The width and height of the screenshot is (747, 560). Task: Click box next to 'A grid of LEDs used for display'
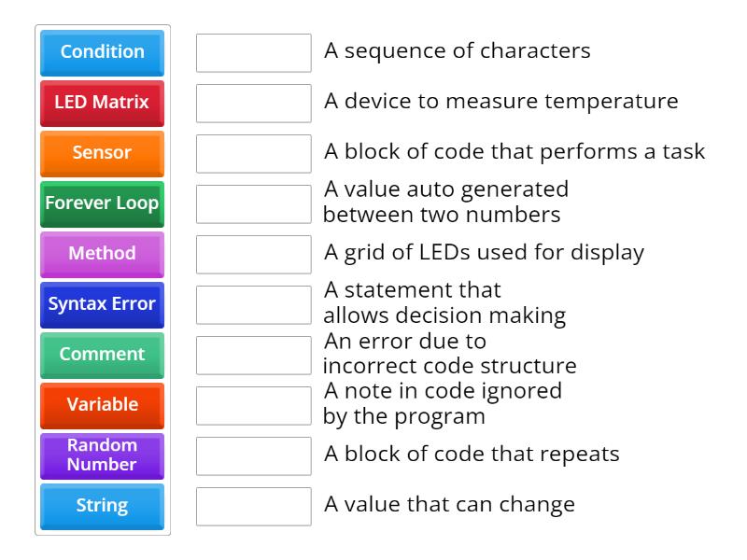coord(253,254)
